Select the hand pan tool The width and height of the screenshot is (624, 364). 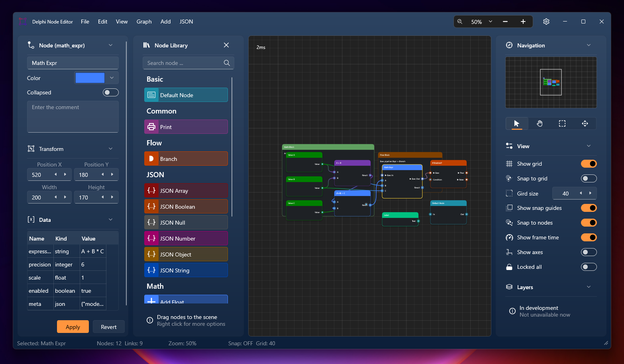[x=540, y=123]
